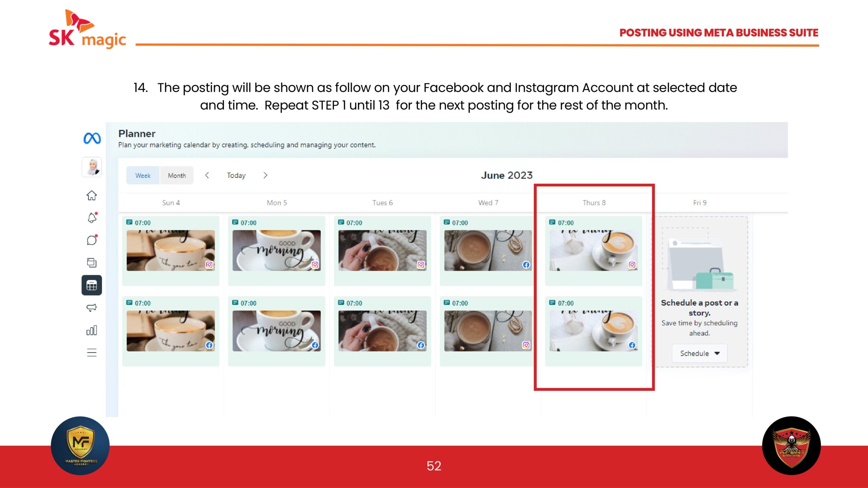
Task: Switch to Week view
Action: [x=143, y=176]
